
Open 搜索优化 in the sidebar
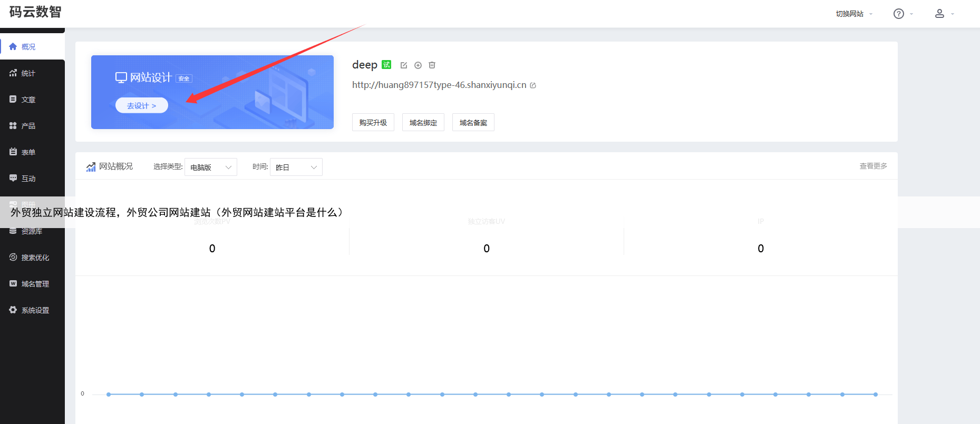35,258
